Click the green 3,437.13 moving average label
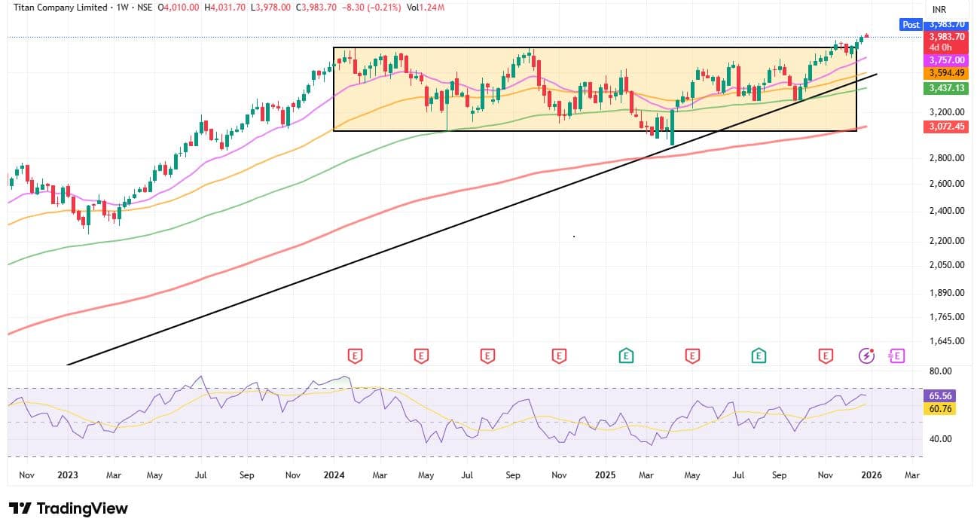Screen dimensions: 980x531 (947, 88)
